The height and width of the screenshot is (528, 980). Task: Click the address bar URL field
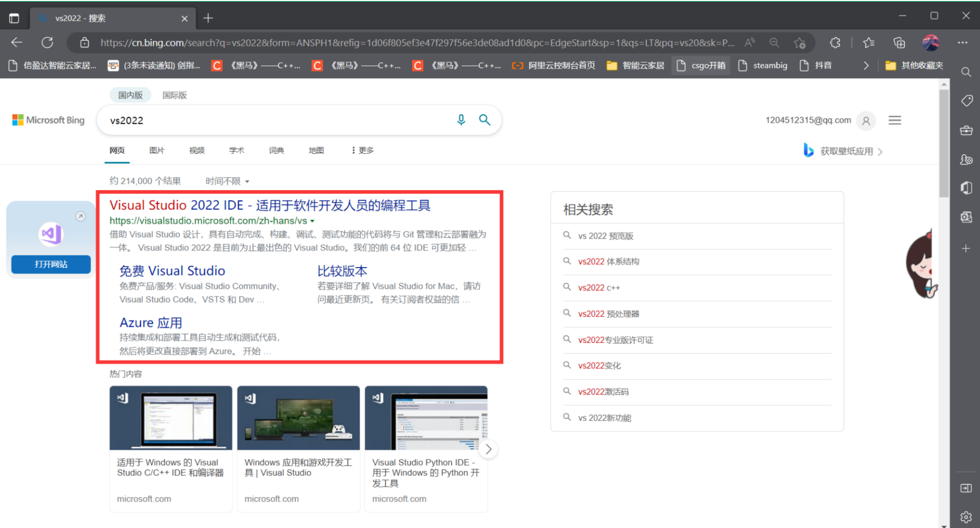417,43
